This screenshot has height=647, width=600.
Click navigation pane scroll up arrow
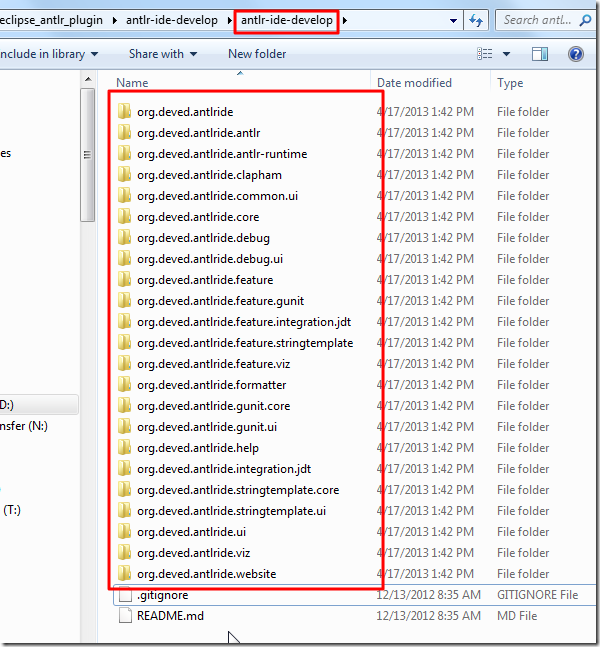pyautogui.click(x=87, y=79)
